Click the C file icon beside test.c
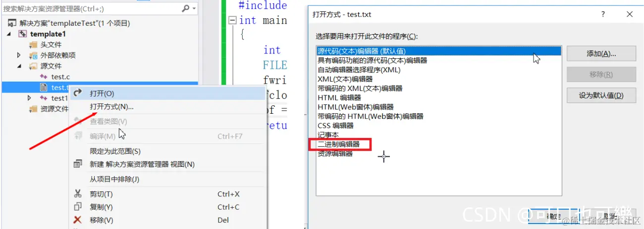The width and height of the screenshot is (644, 229). click(44, 77)
